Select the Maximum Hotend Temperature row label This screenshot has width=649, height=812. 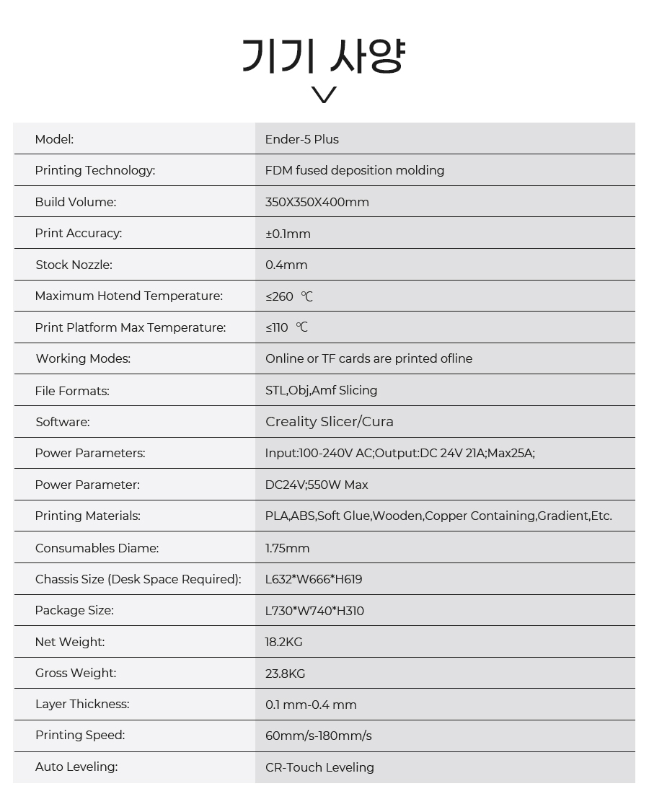click(129, 296)
